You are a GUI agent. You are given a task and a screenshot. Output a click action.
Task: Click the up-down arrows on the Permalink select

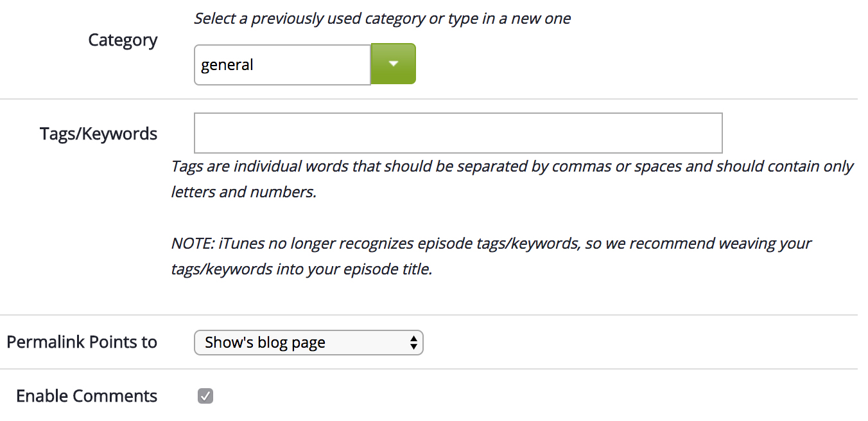tap(413, 343)
